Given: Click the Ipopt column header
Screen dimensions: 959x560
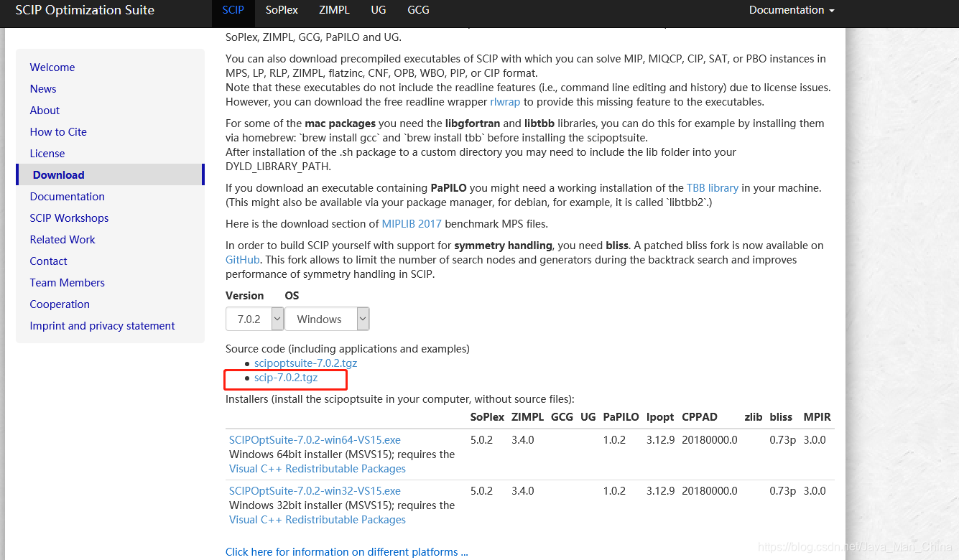Looking at the screenshot, I should (x=660, y=417).
